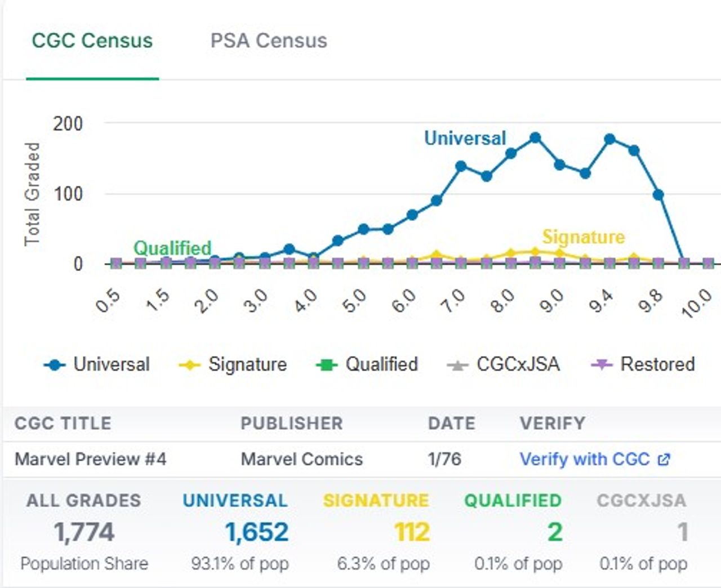The width and height of the screenshot is (721, 588).
Task: Hide the Qualified series via legend
Action: pyautogui.click(x=381, y=364)
